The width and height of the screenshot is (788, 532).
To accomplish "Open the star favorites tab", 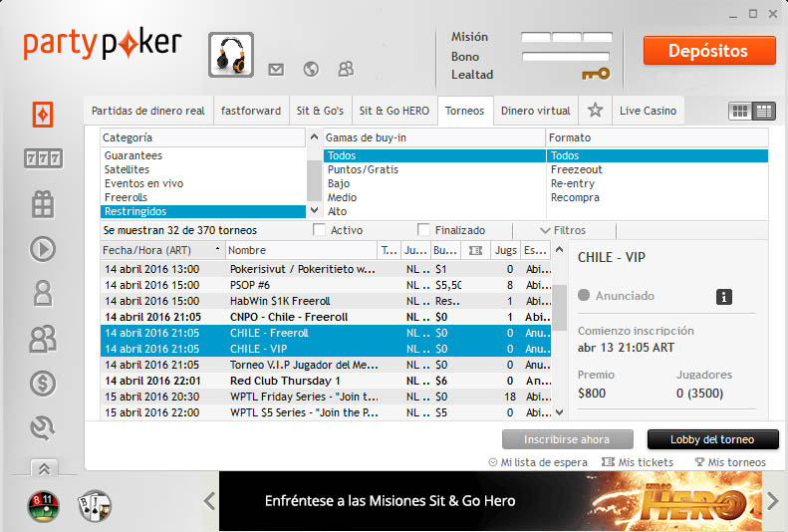I will point(595,110).
